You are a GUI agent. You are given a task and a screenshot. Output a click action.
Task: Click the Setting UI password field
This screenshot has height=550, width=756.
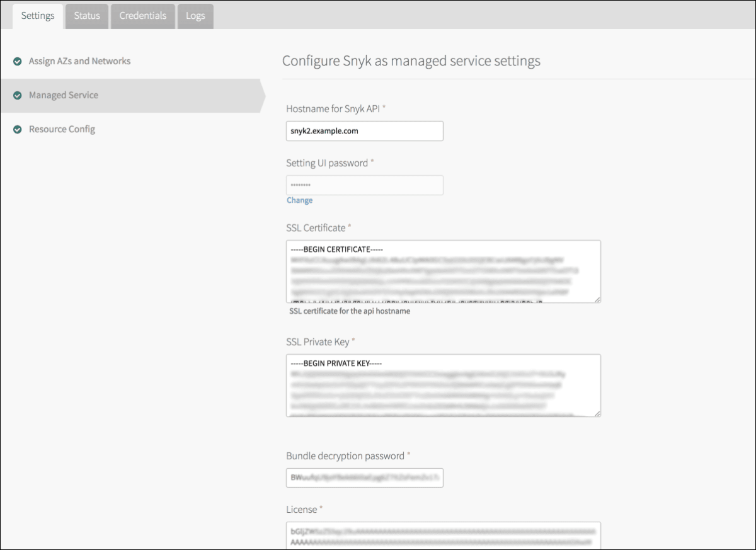(365, 185)
